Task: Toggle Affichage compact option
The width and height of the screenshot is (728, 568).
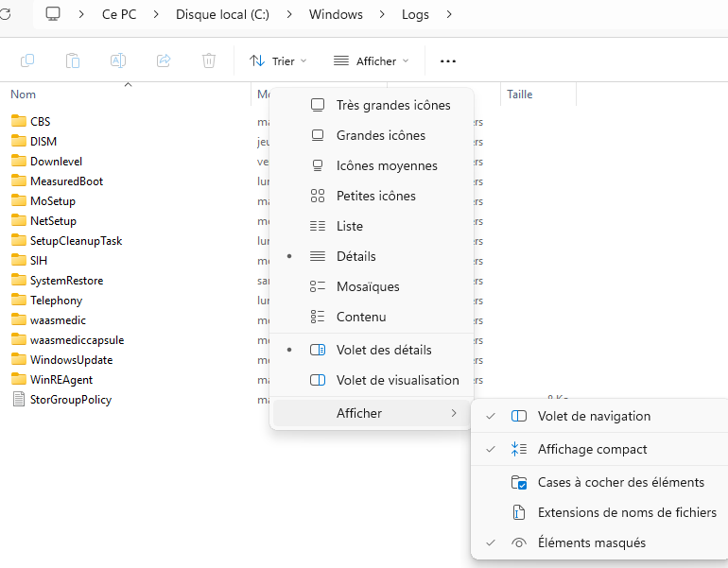Action: click(x=601, y=449)
